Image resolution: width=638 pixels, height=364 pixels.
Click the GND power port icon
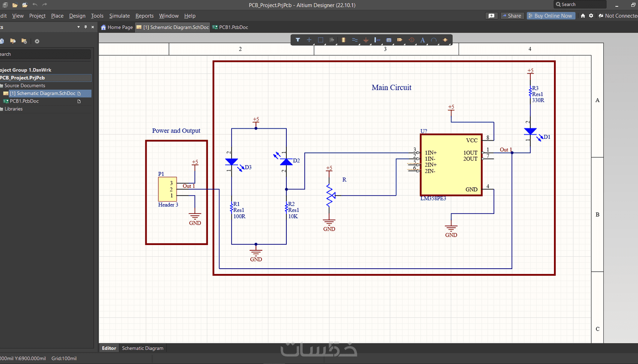coord(366,40)
